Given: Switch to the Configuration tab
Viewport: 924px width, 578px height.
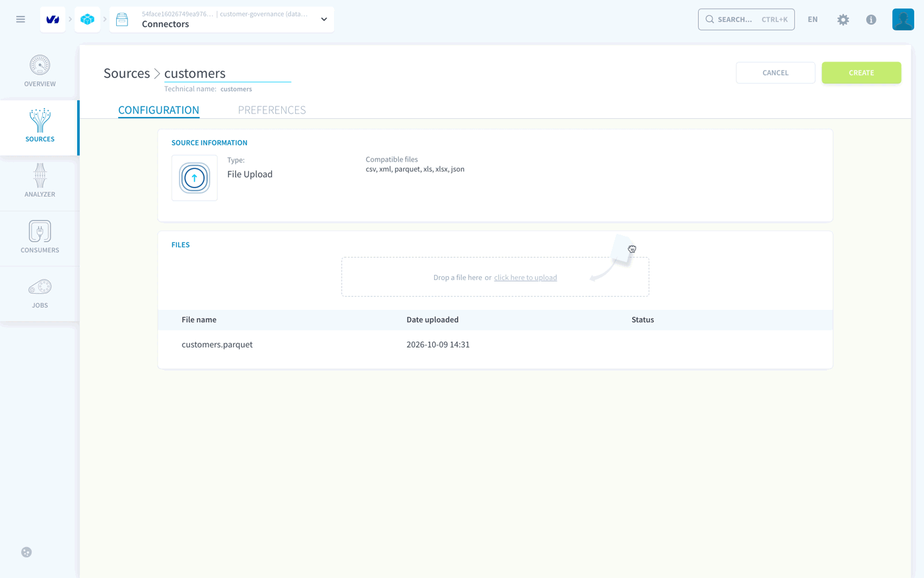Looking at the screenshot, I should click(158, 110).
